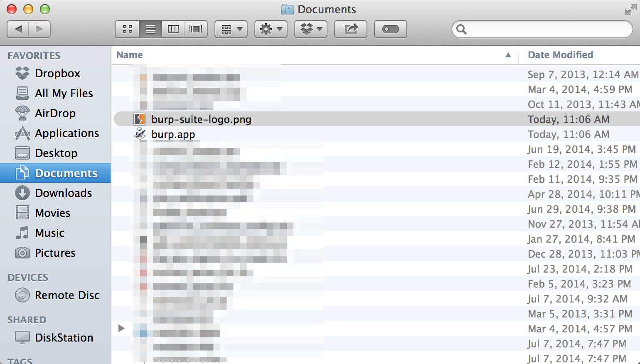Viewport: 640px width, 364px height.
Task: Switch to icon view
Action: pyautogui.click(x=128, y=29)
